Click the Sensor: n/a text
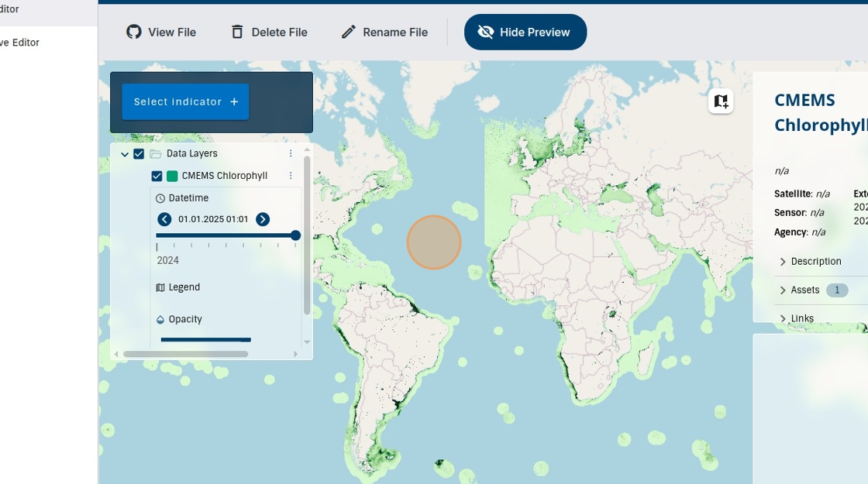The image size is (868, 484). (799, 212)
